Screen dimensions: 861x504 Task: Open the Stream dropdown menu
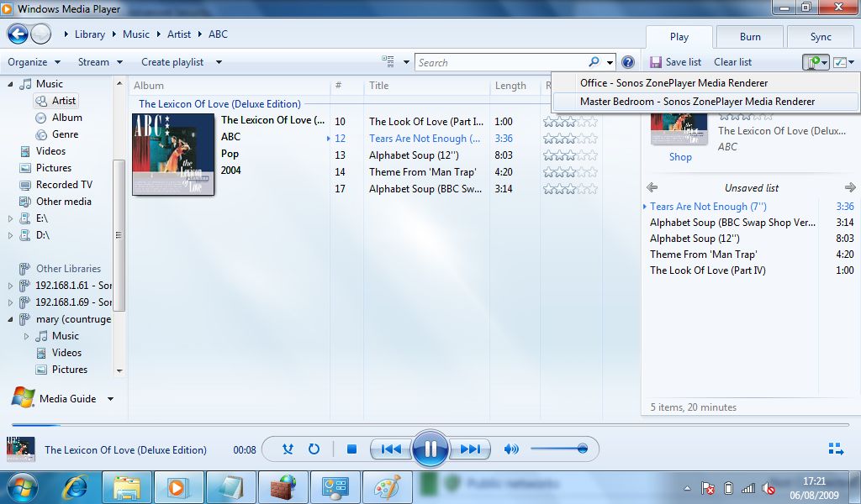click(x=101, y=62)
